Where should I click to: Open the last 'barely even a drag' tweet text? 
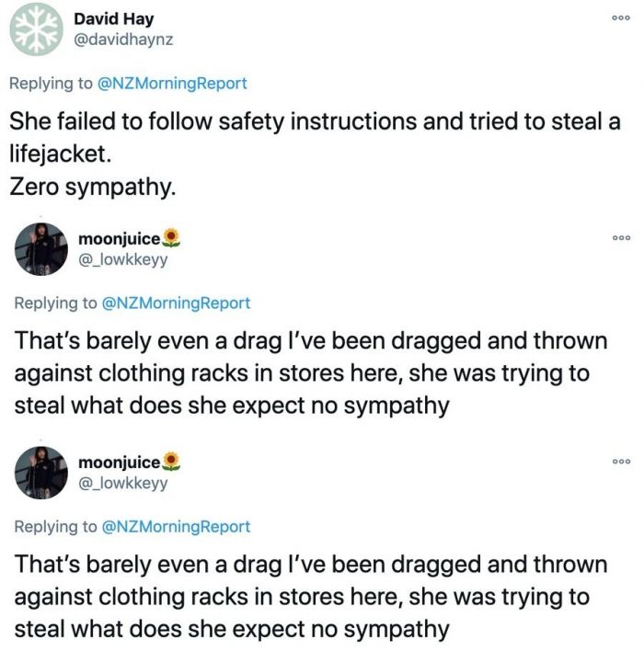311,597
